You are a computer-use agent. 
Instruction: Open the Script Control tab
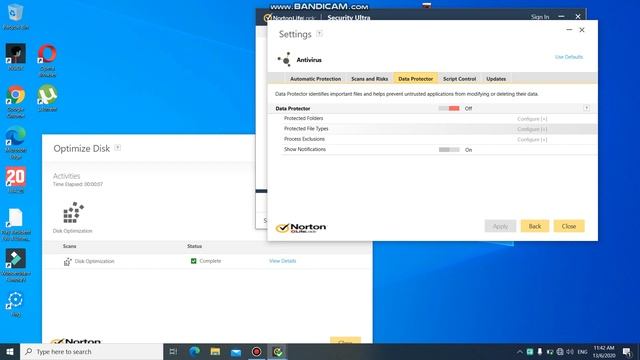(x=459, y=79)
